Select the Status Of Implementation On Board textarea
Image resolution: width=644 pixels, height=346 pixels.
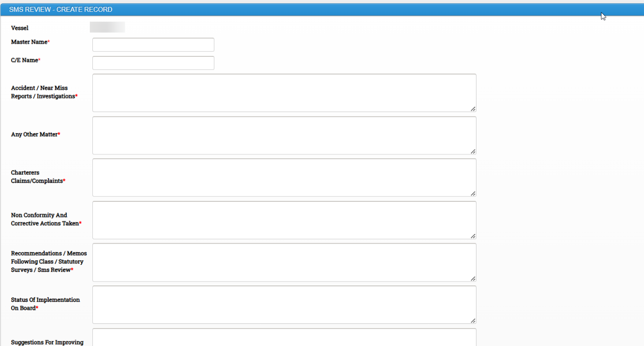(284, 305)
